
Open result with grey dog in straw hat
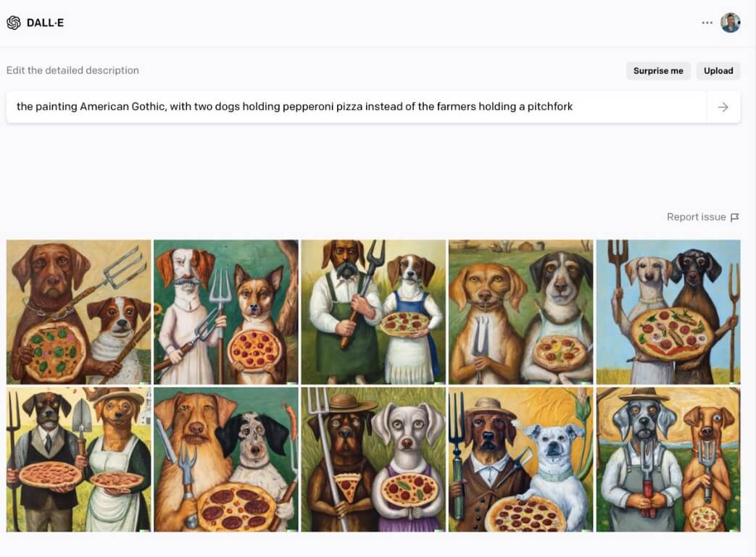coord(668,460)
